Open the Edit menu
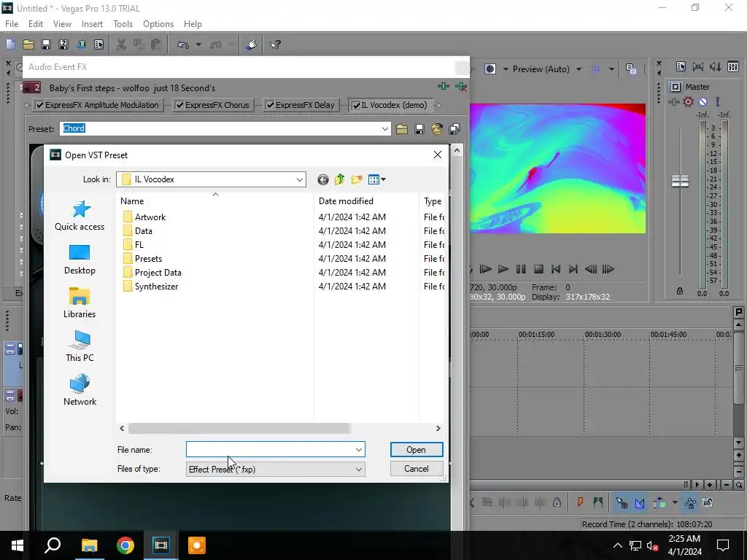Viewport: 747px width, 560px height. pyautogui.click(x=36, y=24)
